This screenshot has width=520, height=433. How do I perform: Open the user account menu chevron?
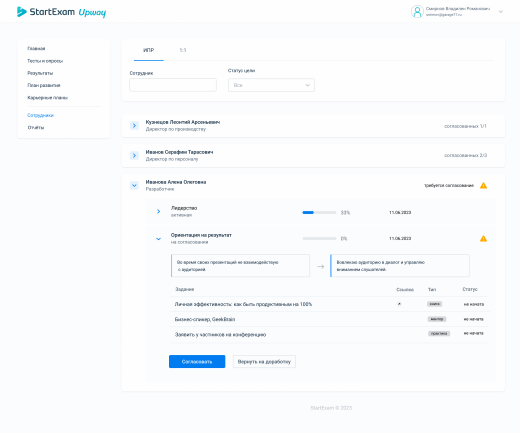501,12
